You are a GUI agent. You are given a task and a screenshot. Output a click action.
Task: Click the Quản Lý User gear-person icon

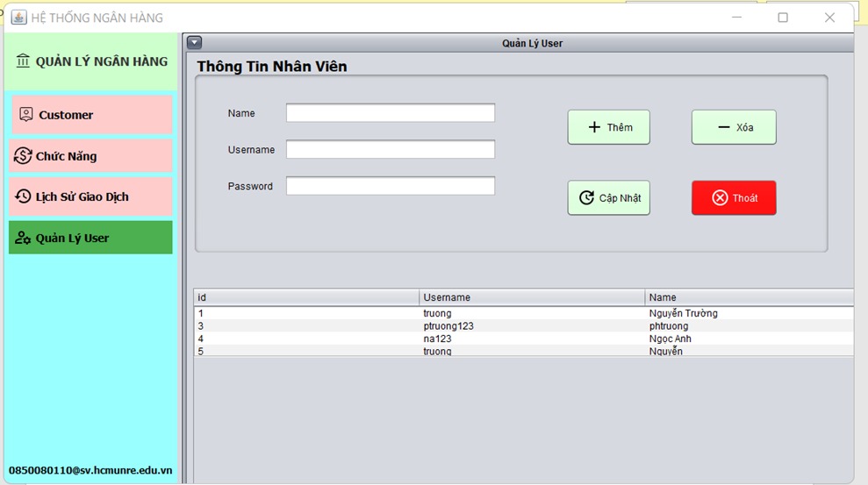[x=23, y=238]
